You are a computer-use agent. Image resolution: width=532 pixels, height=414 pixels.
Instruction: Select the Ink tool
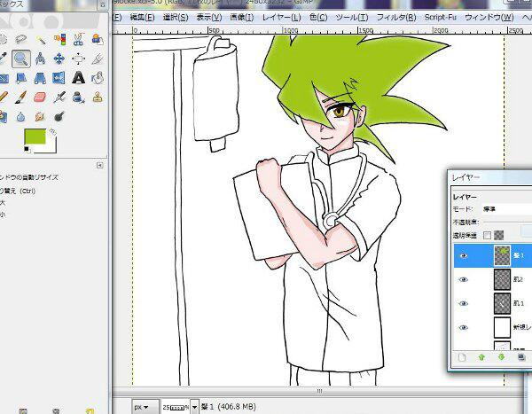click(79, 98)
